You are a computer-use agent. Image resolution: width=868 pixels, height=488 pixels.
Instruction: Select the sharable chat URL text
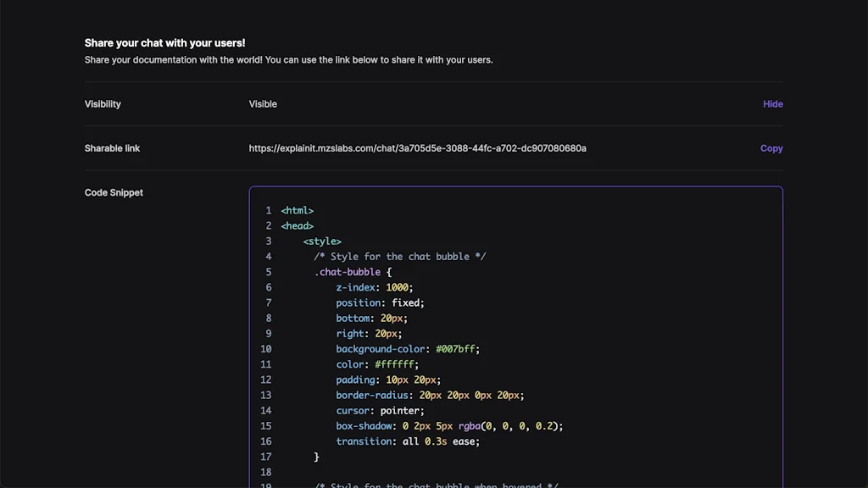(x=417, y=148)
